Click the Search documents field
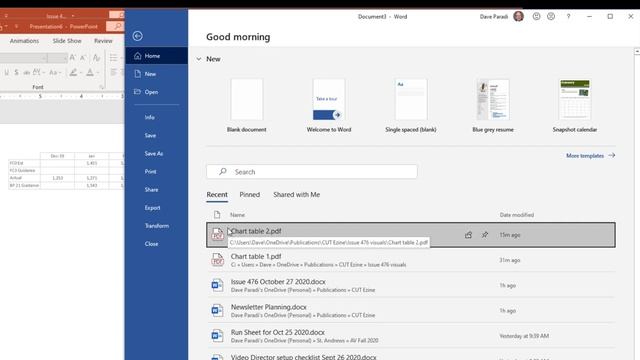 pyautogui.click(x=312, y=172)
